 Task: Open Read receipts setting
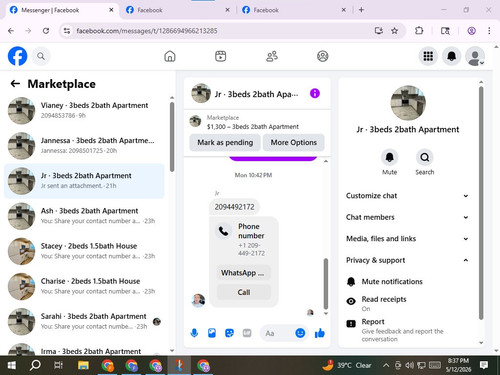click(407, 303)
